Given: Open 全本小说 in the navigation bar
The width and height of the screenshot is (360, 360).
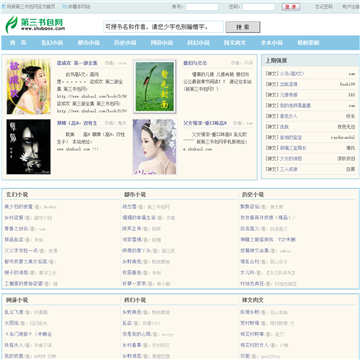Looking at the screenshot, I should [272, 43].
